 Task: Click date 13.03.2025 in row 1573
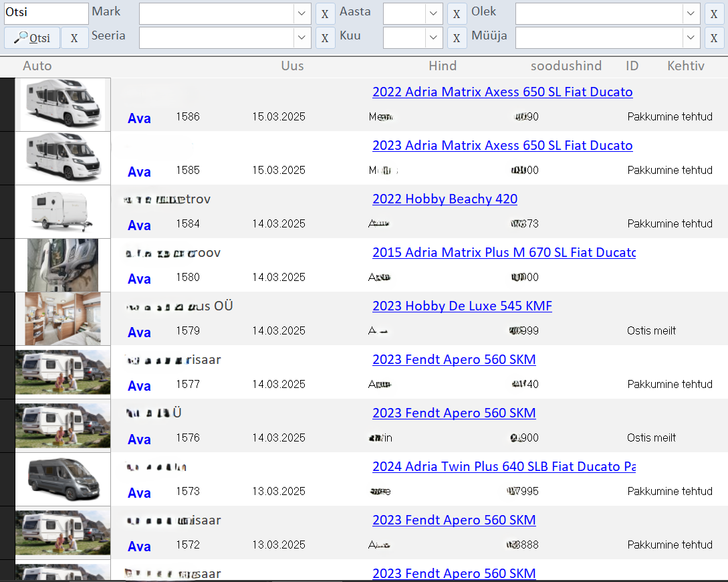point(279,491)
